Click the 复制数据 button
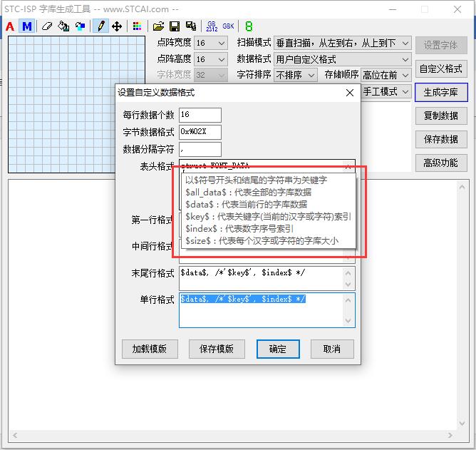This screenshot has width=476, height=450. tap(441, 116)
